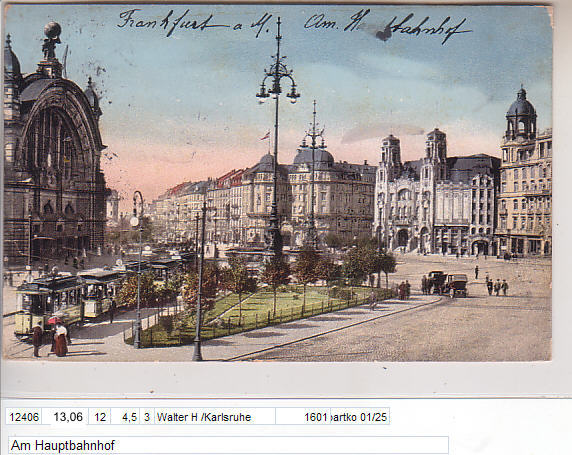Click the handwritten Frankfurt a M. text

click(195, 23)
